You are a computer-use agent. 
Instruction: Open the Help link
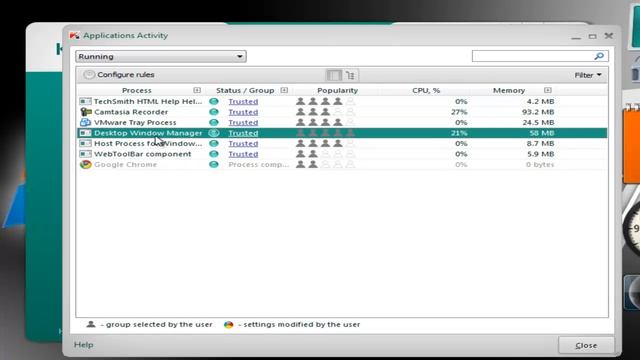[83, 345]
